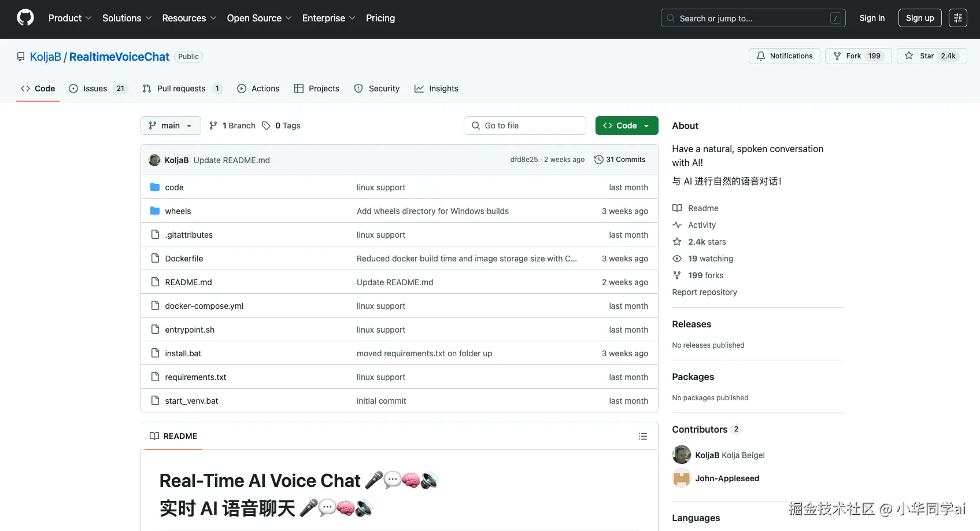Click the file icon beside Dockerfile
The width and height of the screenshot is (980, 531).
click(x=155, y=258)
